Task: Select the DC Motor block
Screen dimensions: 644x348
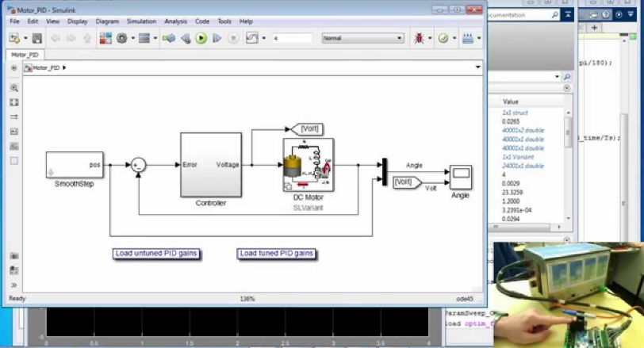Action: point(309,165)
